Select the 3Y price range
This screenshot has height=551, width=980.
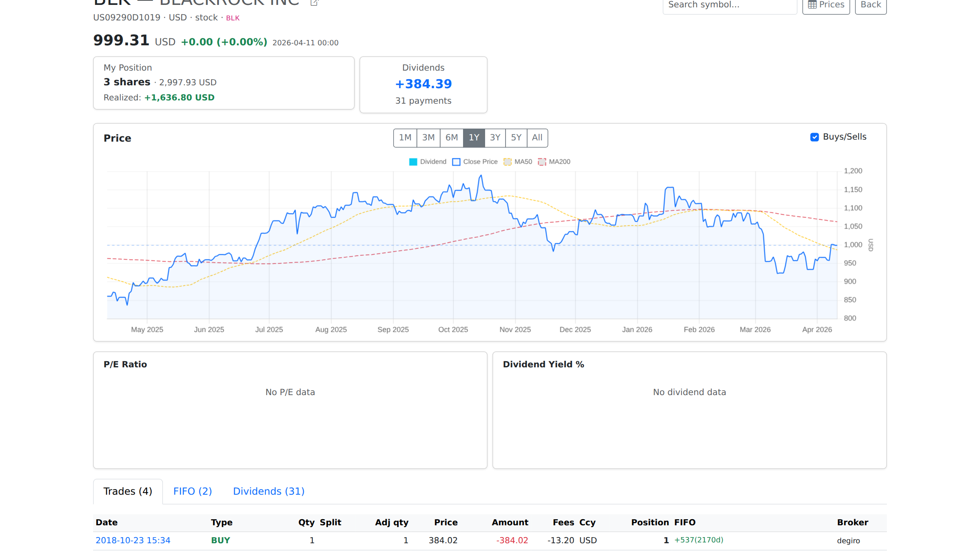point(495,138)
